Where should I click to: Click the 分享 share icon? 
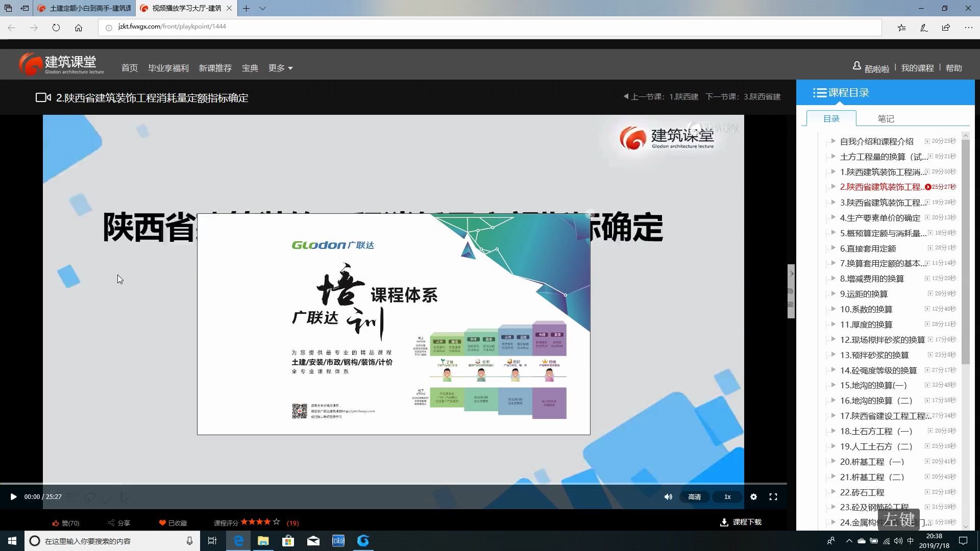tap(111, 523)
